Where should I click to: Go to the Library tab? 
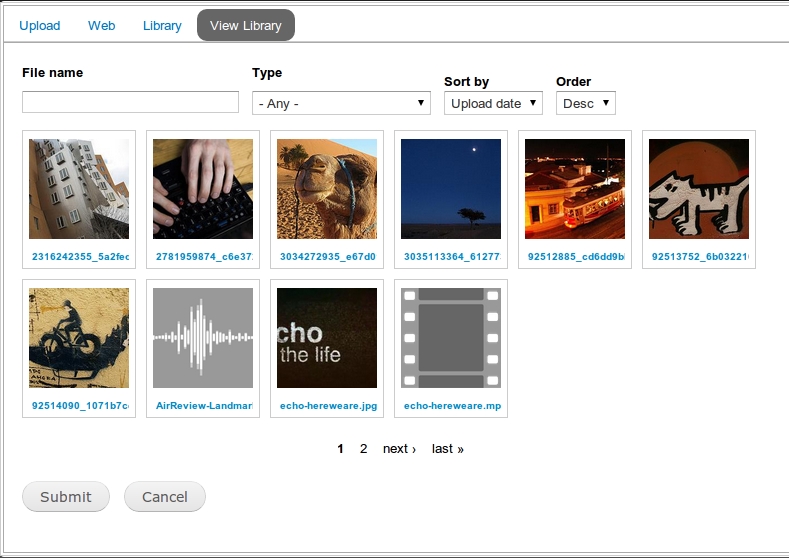pyautogui.click(x=162, y=25)
